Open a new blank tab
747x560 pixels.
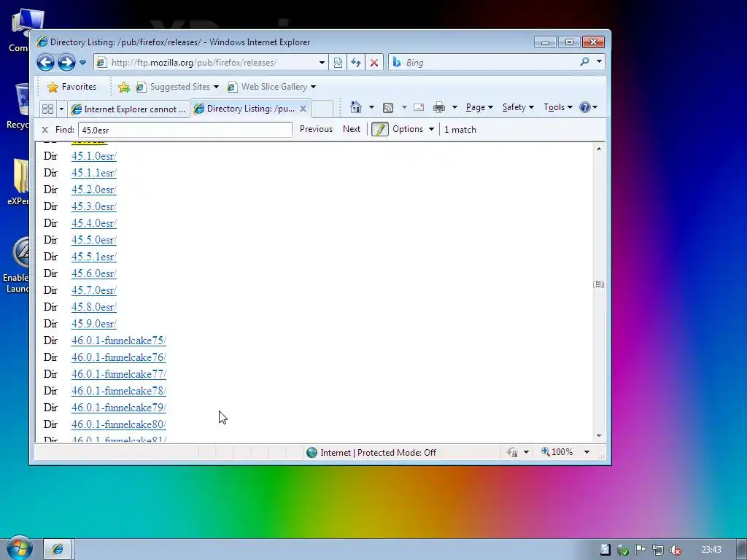coord(322,109)
